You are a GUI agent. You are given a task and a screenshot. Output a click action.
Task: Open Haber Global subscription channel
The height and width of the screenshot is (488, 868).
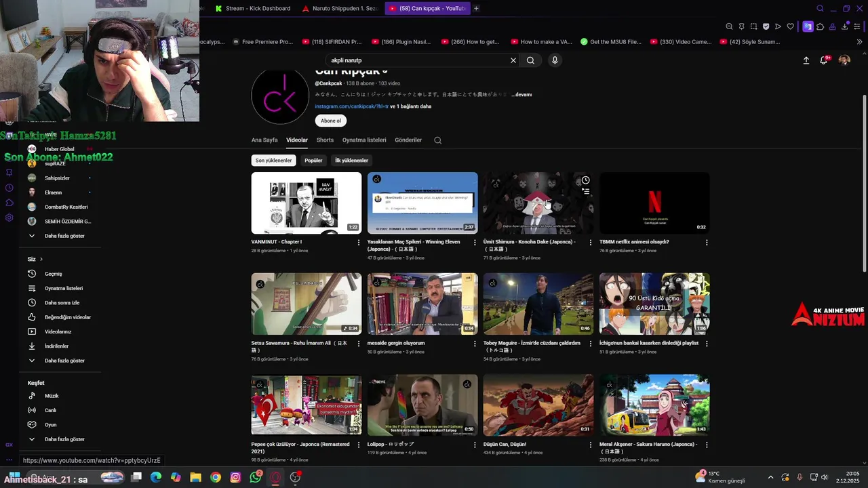click(60, 149)
